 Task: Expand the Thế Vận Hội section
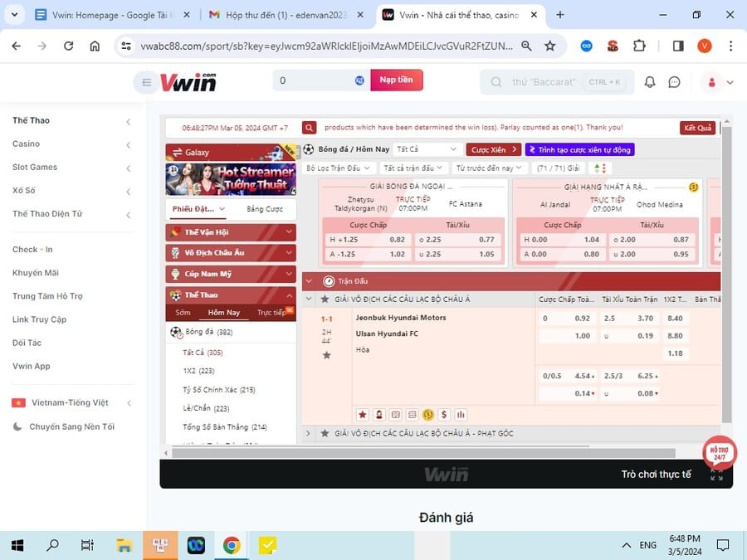pyautogui.click(x=231, y=232)
